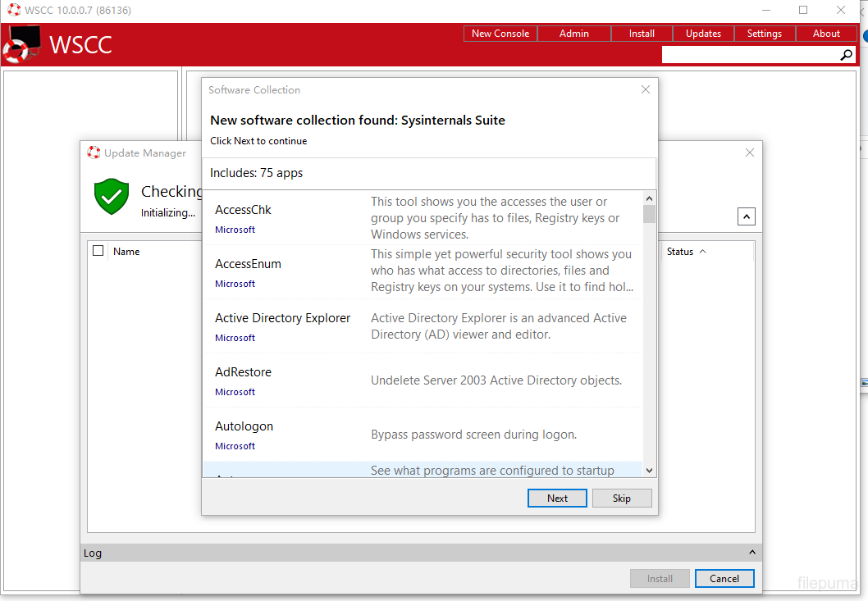Collapse the Update Manager header panel
Viewport: 868px width, 601px height.
(x=747, y=216)
